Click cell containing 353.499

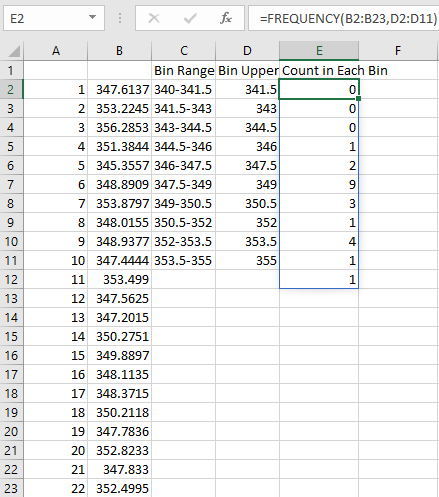120,279
